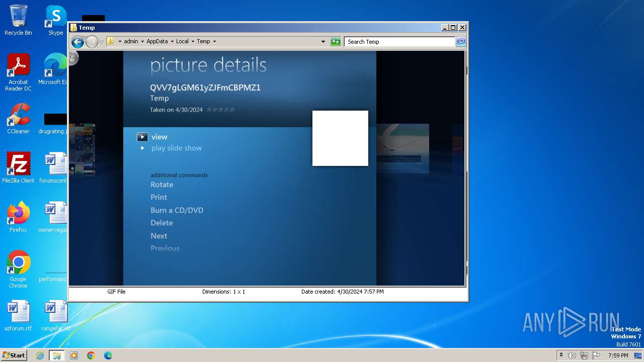Click the Forward arrow in the Temp window
The width and height of the screenshot is (644, 362).
[x=92, y=42]
